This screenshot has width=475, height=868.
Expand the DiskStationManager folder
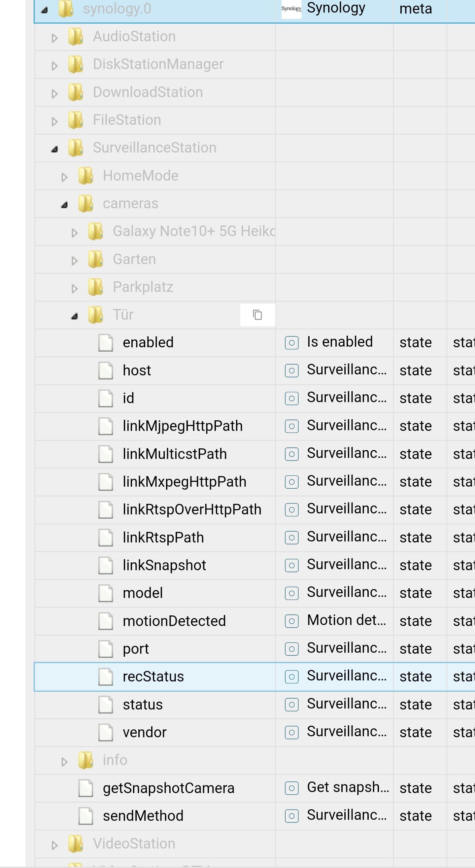[x=54, y=66]
